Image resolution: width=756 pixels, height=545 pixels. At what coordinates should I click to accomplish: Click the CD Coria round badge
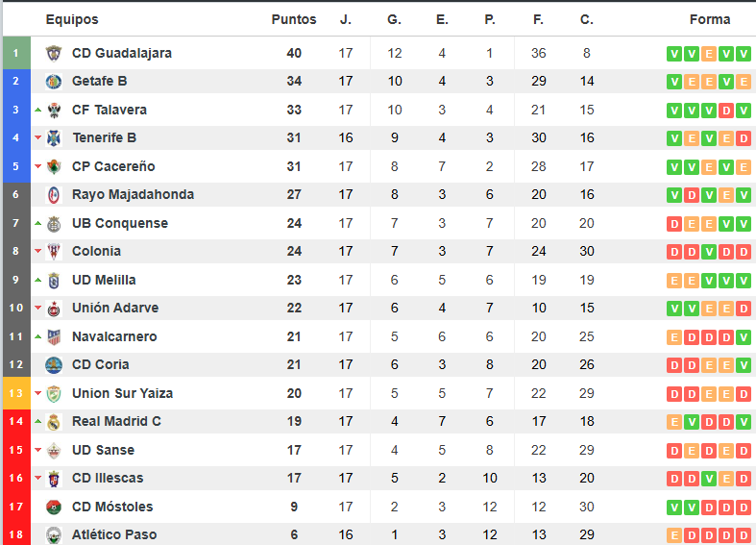[54, 365]
